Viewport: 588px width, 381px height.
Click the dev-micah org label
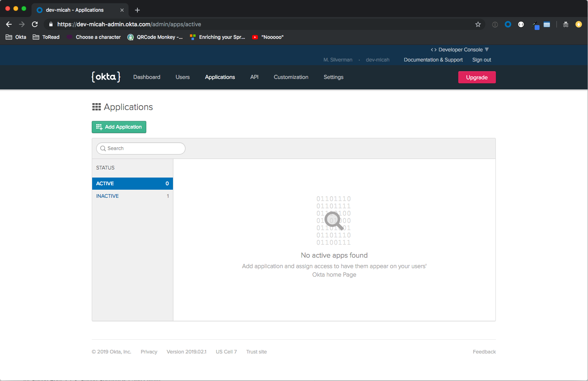[377, 59]
